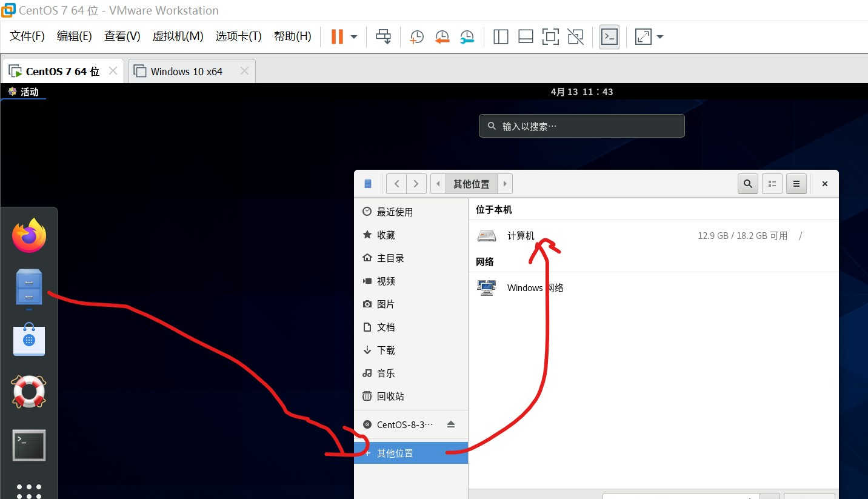The height and width of the screenshot is (499, 868).
Task: Switch to the Windows 10 x64 tab
Action: tap(187, 71)
